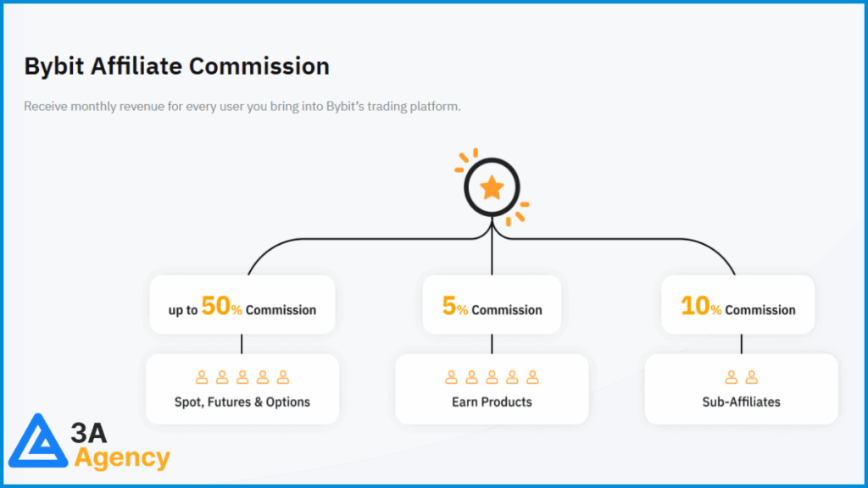The image size is (868, 488).
Task: Click last person icon in Spot, Futures card
Action: tap(283, 377)
